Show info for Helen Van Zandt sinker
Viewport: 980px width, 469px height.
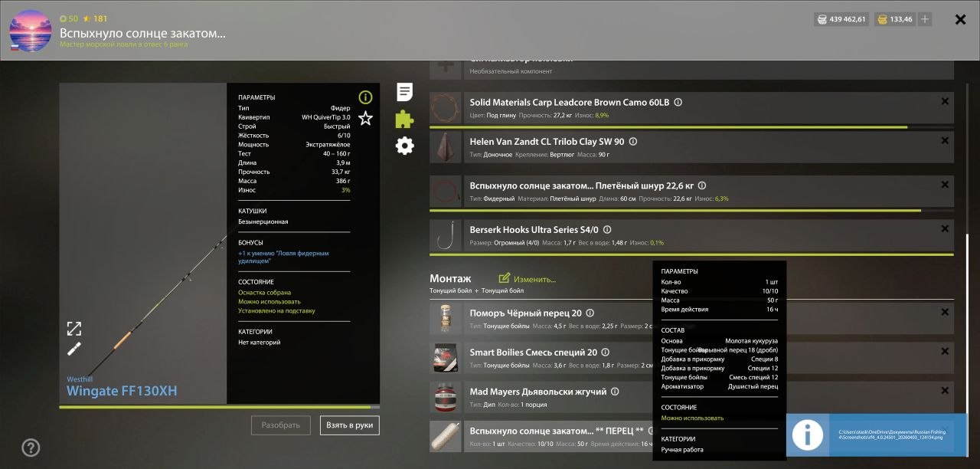632,142
